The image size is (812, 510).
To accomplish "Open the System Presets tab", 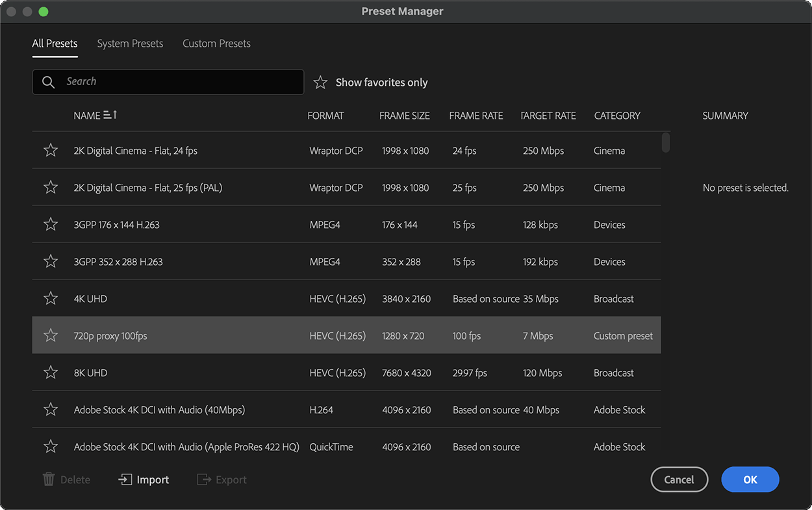I will pyautogui.click(x=130, y=44).
